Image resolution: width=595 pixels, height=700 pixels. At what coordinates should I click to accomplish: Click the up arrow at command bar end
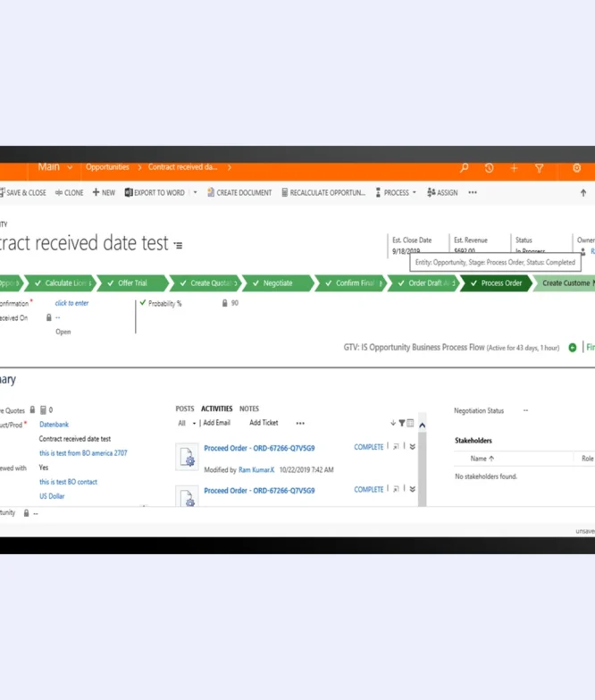583,193
